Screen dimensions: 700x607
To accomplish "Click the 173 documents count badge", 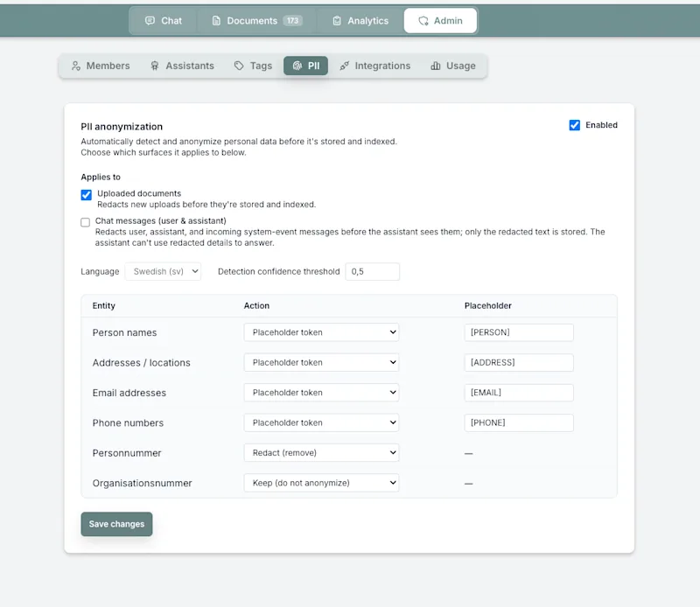I will [x=292, y=20].
